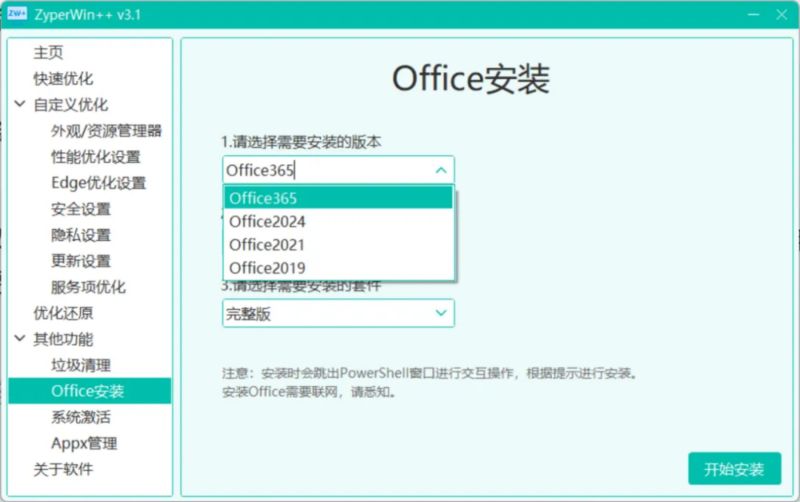
Task: Select 其他功能 category label
Action: pos(63,339)
